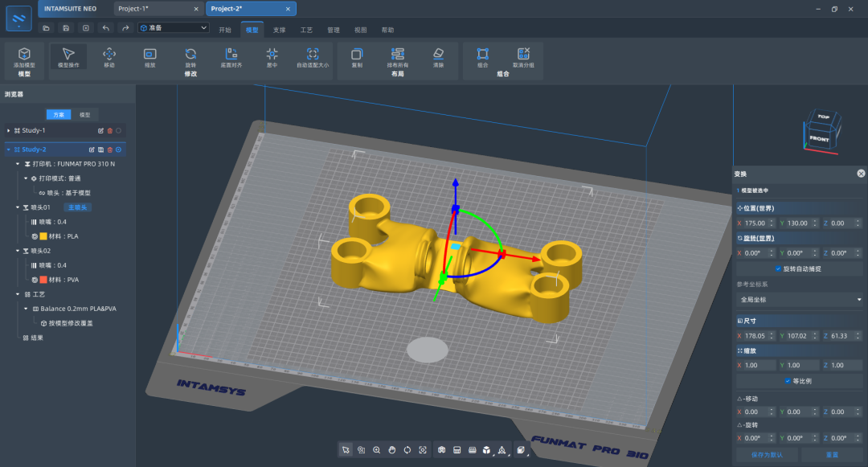868x467 pixels.
Task: Collapse the Balance 0.2mm PLA&PVA node
Action: coord(26,309)
